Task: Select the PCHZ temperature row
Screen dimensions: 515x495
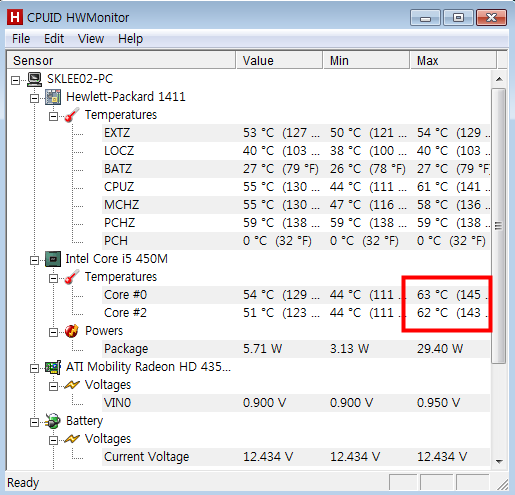Action: click(x=296, y=223)
